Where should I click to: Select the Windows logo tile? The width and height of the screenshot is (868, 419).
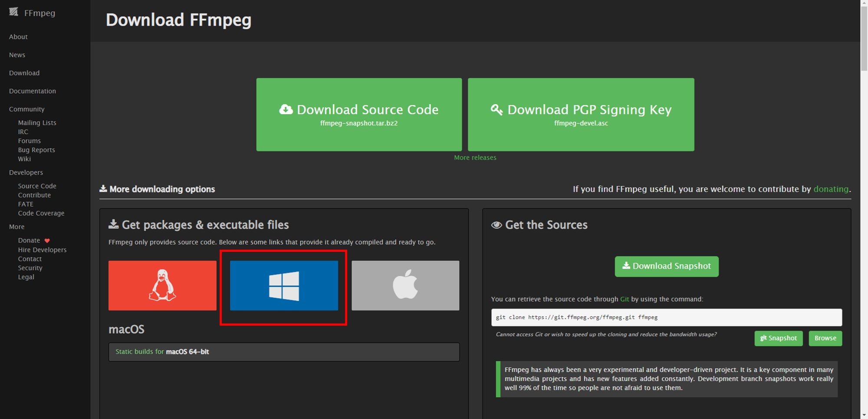[284, 285]
